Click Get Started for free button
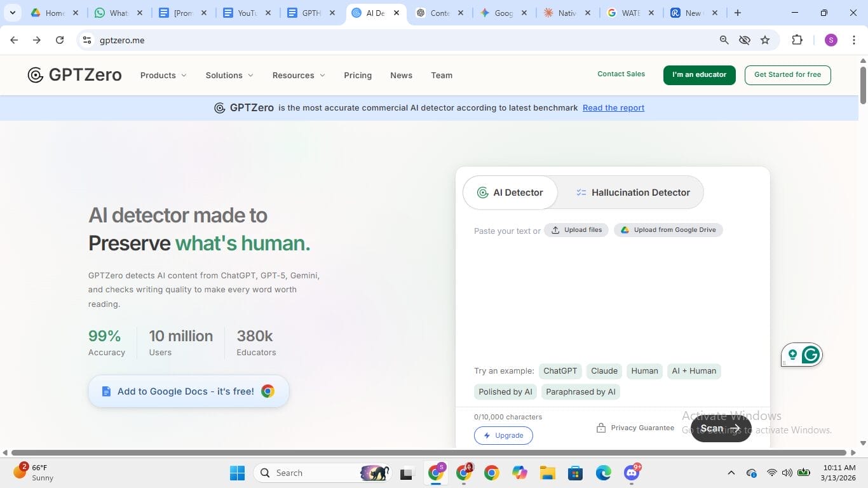This screenshot has width=868, height=488. point(787,75)
